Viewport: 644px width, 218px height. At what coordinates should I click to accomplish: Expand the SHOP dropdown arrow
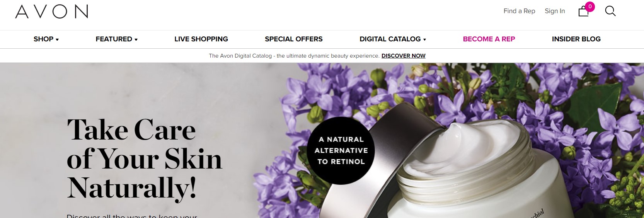pos(57,39)
